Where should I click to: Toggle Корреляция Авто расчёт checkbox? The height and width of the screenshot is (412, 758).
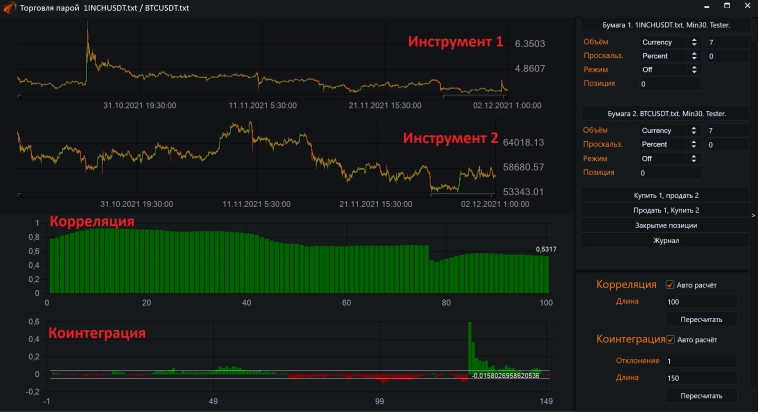coord(671,284)
